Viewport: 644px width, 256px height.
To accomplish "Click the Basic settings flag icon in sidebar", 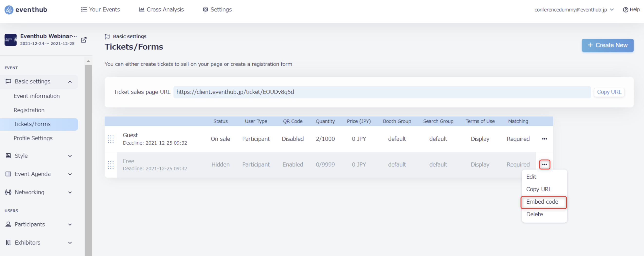I will point(8,81).
